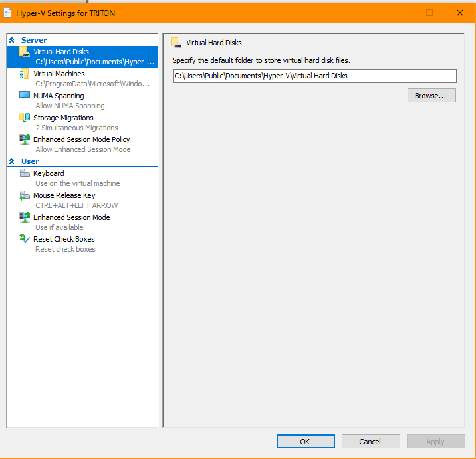Click the Virtual Hard Disks folder icon in sidebar

[x=25, y=52]
